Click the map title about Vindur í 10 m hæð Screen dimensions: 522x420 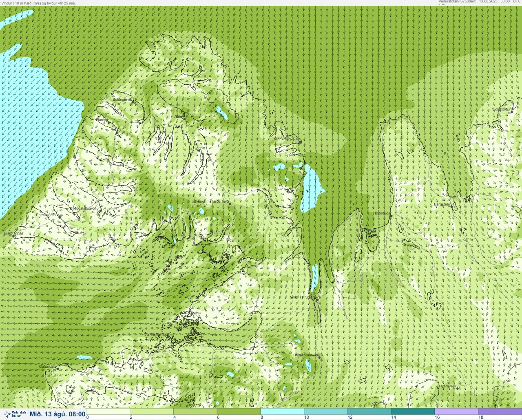pos(38,3)
